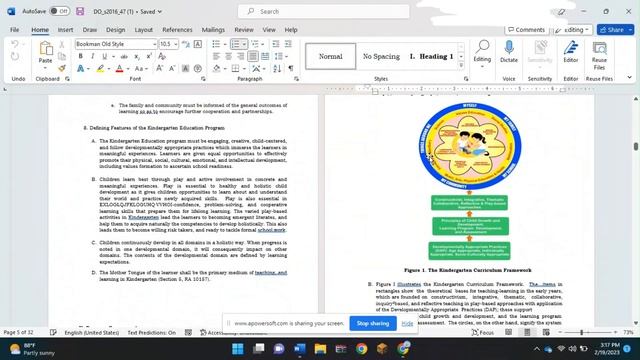The height and width of the screenshot is (360, 640).
Task: Collapse the ribbon with chevron
Action: pyautogui.click(x=629, y=77)
